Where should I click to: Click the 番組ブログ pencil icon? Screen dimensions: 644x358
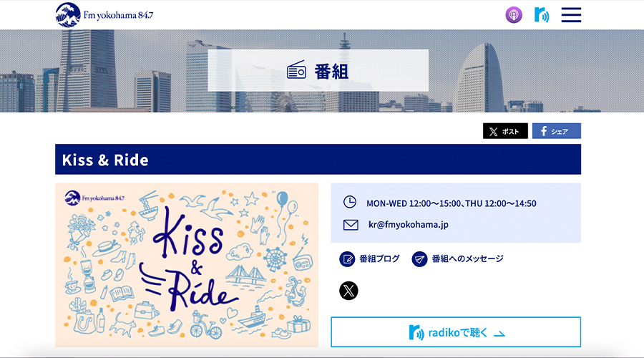click(347, 259)
